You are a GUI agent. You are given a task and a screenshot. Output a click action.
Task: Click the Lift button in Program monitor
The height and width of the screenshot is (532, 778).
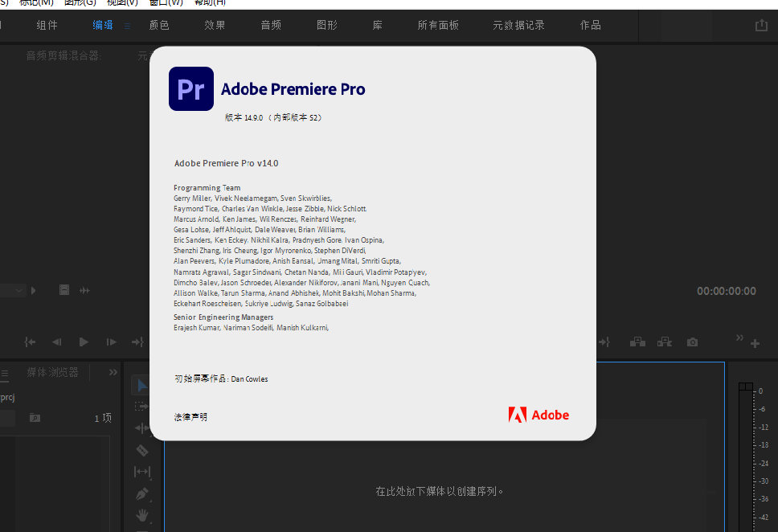click(637, 342)
